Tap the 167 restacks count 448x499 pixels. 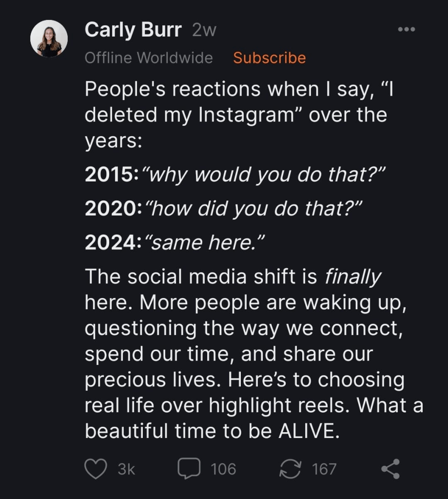pyautogui.click(x=324, y=469)
